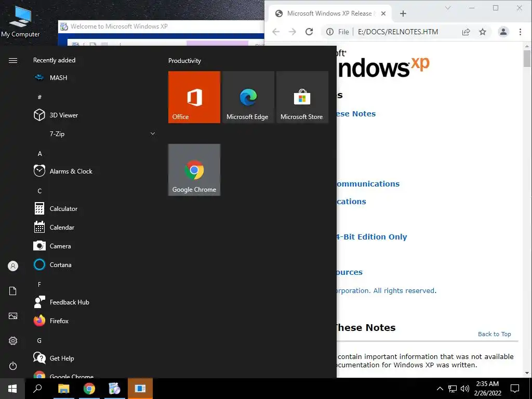Open the volume tray icon
Image resolution: width=532 pixels, height=399 pixels.
click(x=465, y=389)
